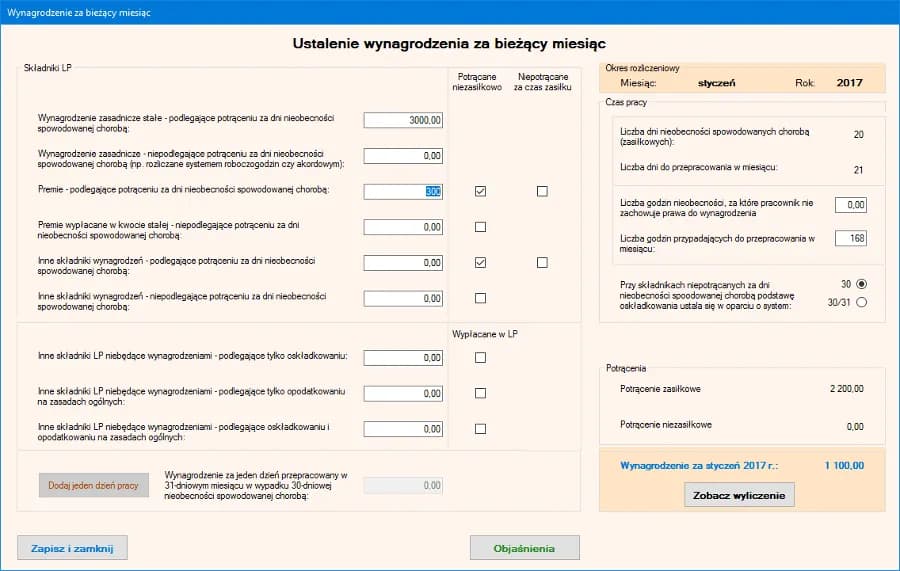Image resolution: width=900 pixels, height=571 pixels.
Task: Tick the checkbox for Inne składniki niepodlegające potrąceniu
Action: (480, 298)
